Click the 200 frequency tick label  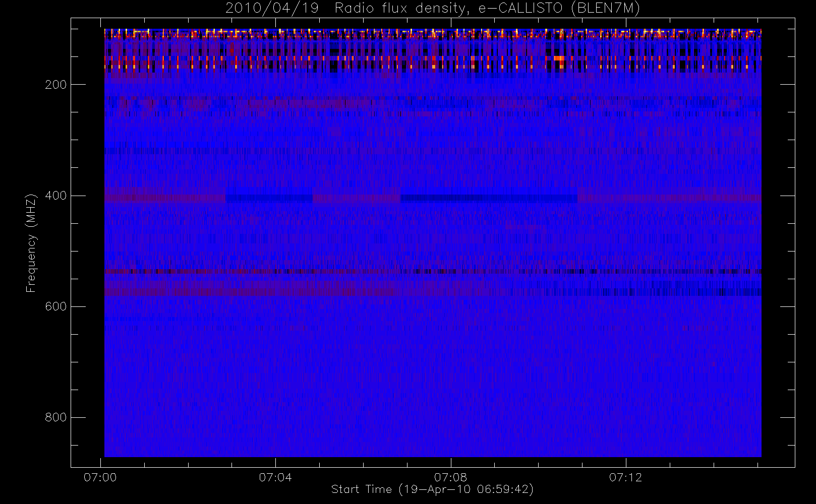56,85
